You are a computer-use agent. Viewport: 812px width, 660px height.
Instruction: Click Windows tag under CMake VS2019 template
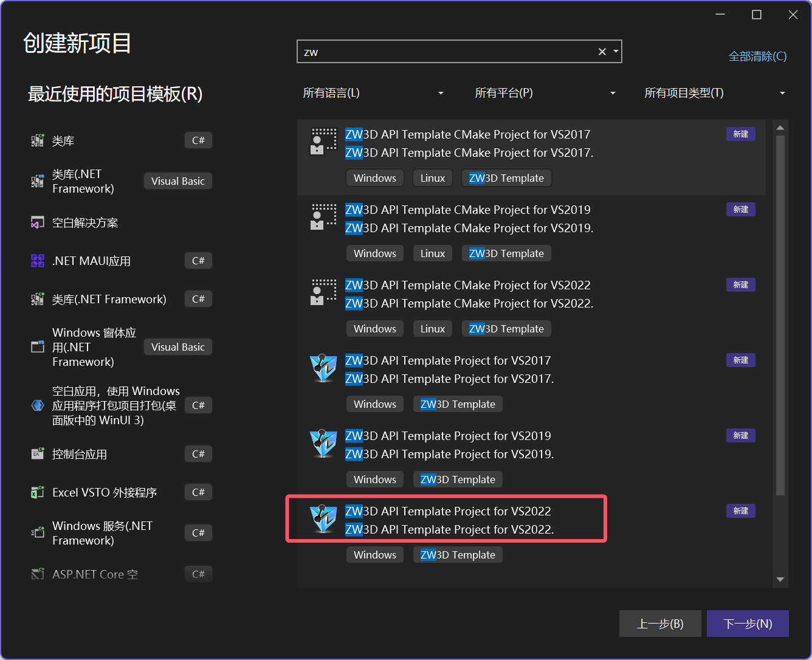[x=375, y=253]
